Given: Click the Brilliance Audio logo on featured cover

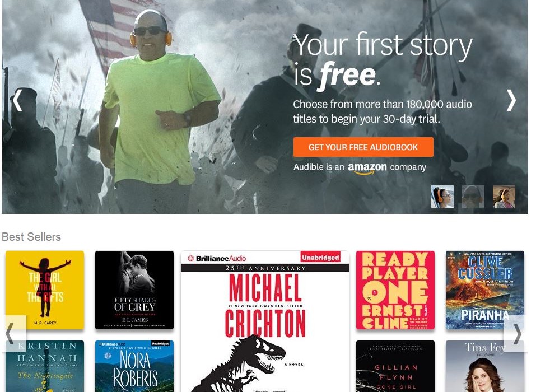Looking at the screenshot, I should tap(217, 258).
